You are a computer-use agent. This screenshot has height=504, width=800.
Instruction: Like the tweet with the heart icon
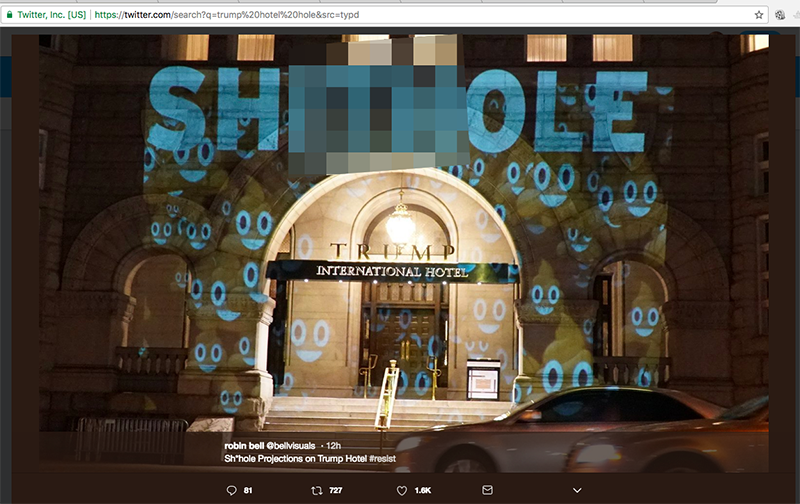coord(402,490)
